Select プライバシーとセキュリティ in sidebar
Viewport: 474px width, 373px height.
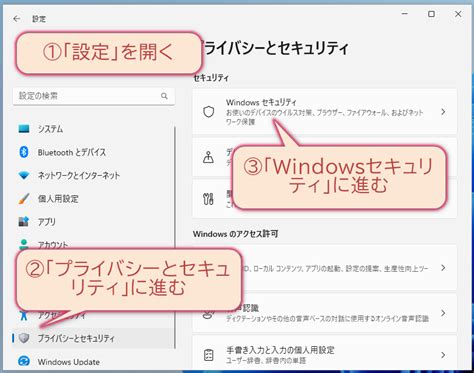[x=93, y=338]
